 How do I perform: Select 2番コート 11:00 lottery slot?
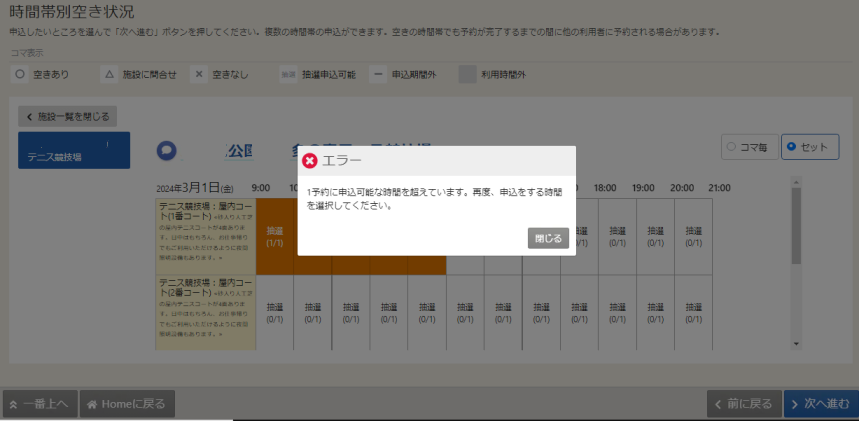tap(351, 312)
